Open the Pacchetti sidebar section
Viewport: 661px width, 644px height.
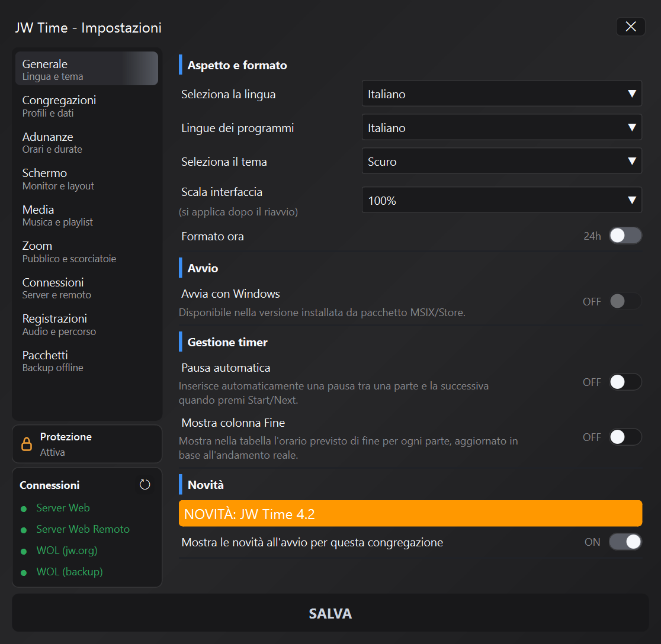(x=87, y=361)
